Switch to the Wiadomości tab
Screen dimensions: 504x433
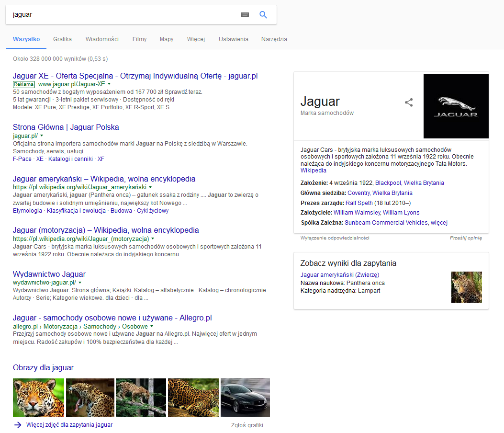pos(102,39)
